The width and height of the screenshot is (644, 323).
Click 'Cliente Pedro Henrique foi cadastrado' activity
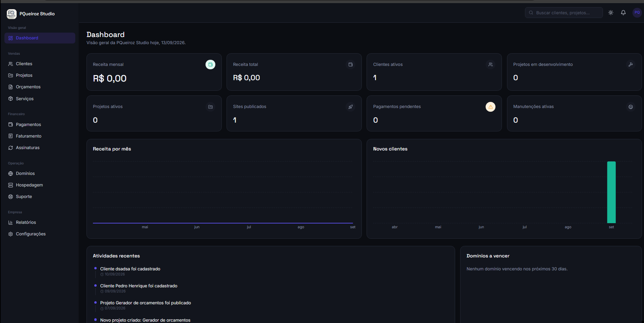point(139,286)
